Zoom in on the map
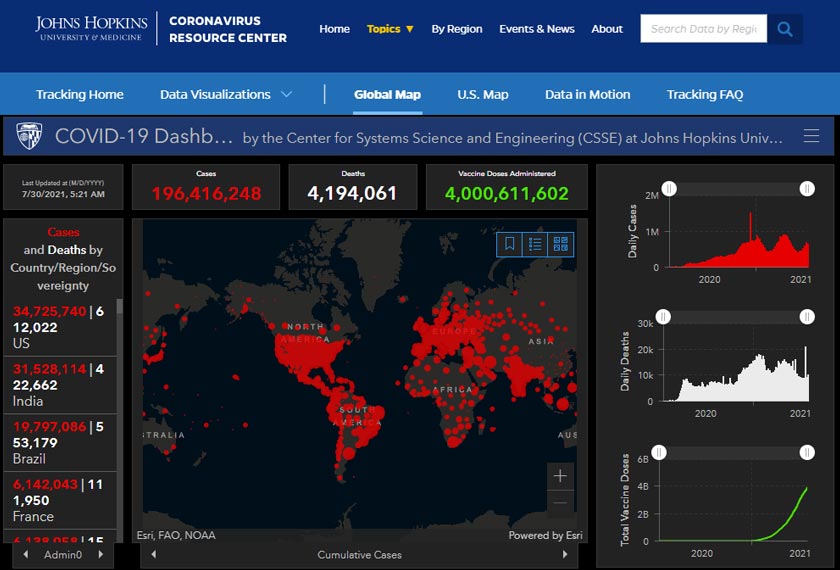 tap(560, 476)
